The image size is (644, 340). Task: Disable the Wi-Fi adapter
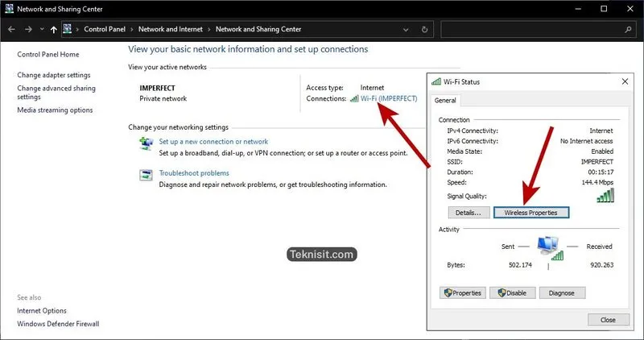coord(512,293)
